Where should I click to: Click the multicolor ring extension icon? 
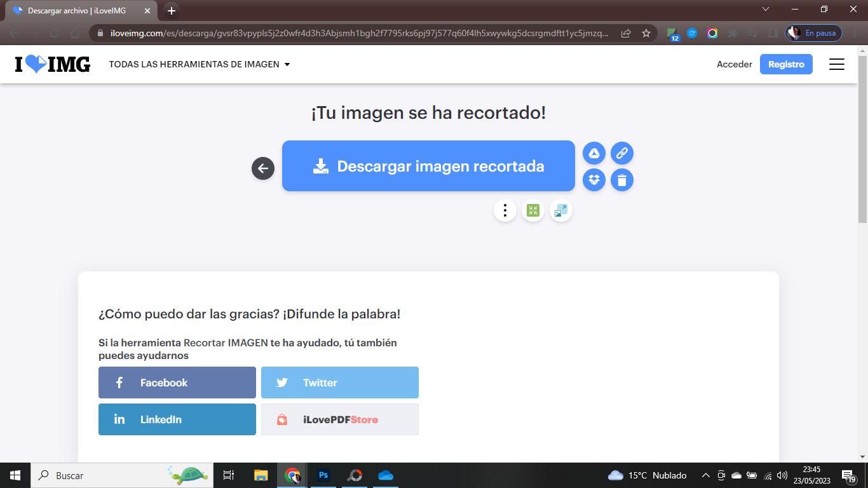pyautogui.click(x=712, y=33)
